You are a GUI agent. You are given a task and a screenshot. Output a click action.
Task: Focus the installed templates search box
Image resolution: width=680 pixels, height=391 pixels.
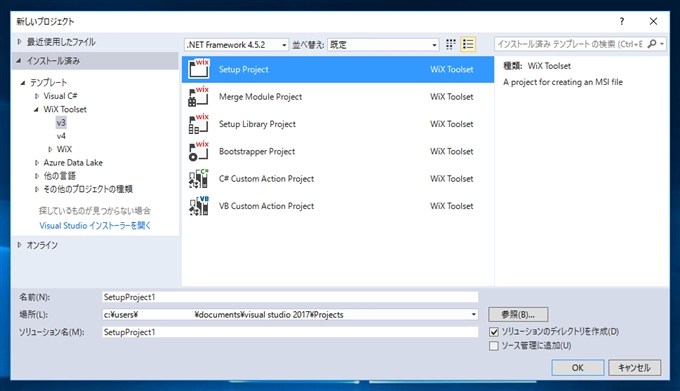pyautogui.click(x=570, y=44)
